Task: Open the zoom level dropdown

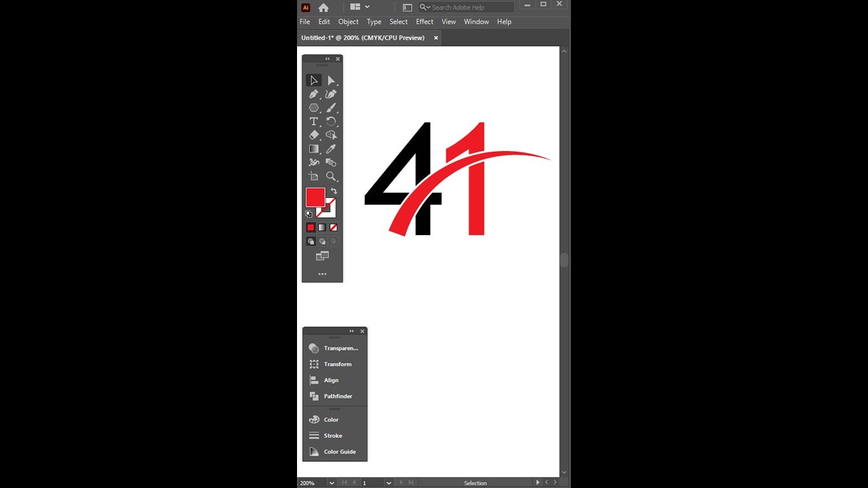Action: 332,483
